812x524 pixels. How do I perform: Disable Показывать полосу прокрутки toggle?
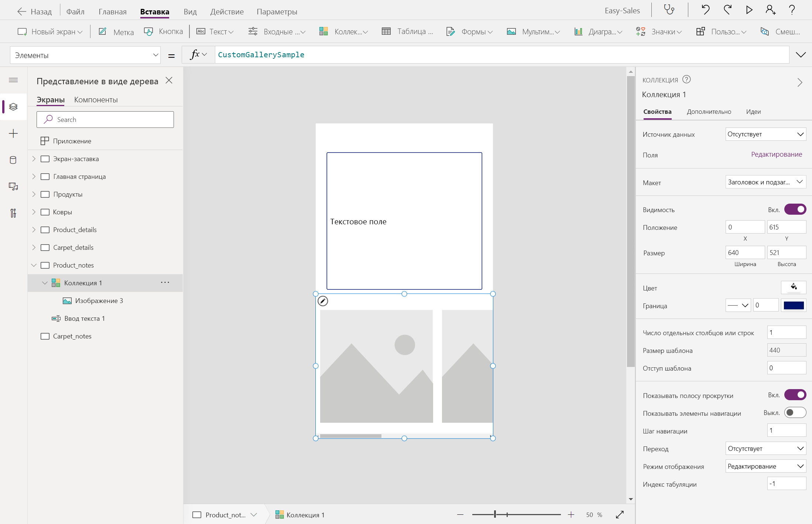tap(795, 395)
